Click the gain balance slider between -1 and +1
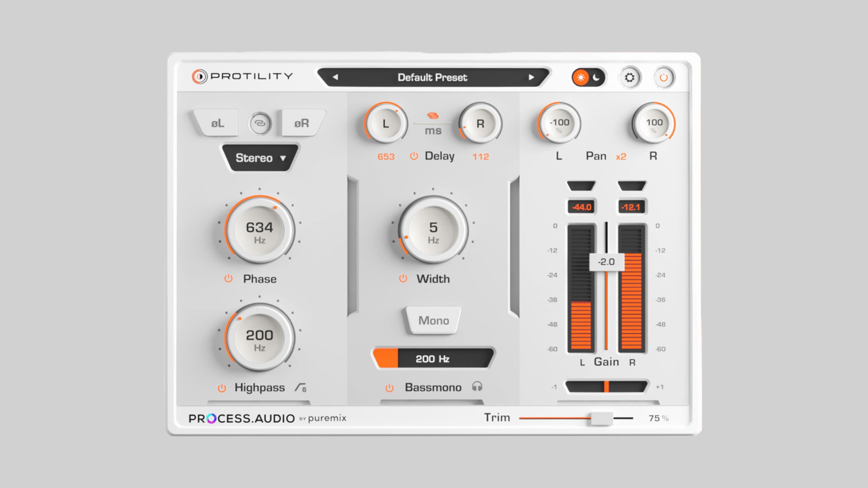The width and height of the screenshot is (868, 488). pyautogui.click(x=606, y=387)
